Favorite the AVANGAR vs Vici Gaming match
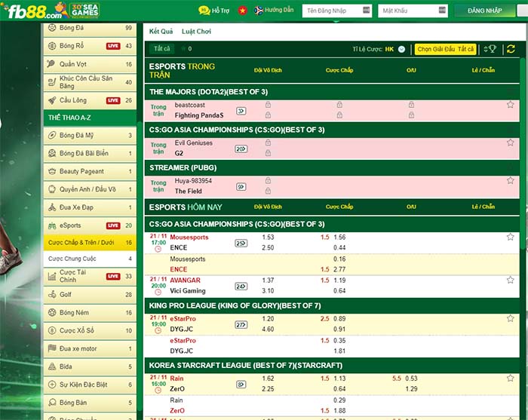The width and height of the screenshot is (528, 420). click(510, 280)
